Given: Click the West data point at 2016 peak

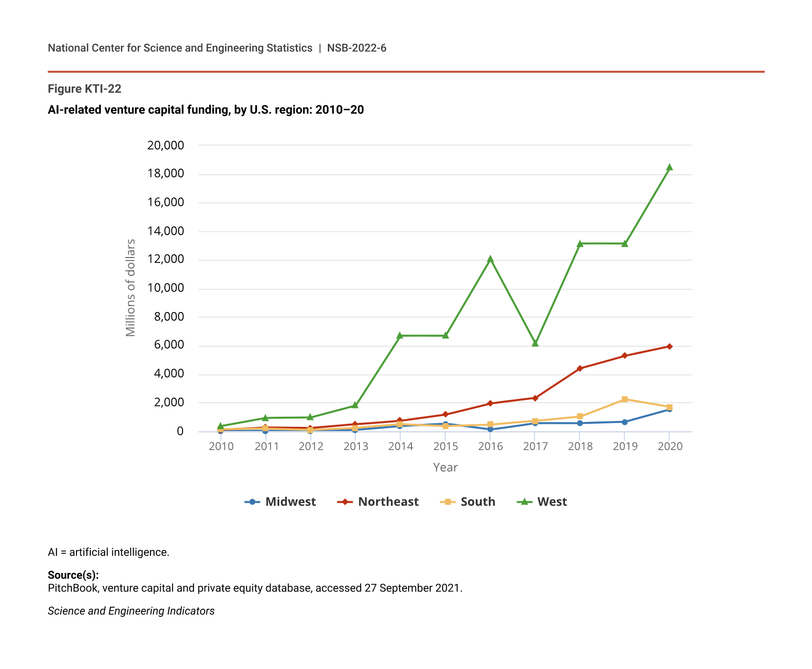Looking at the screenshot, I should (490, 259).
